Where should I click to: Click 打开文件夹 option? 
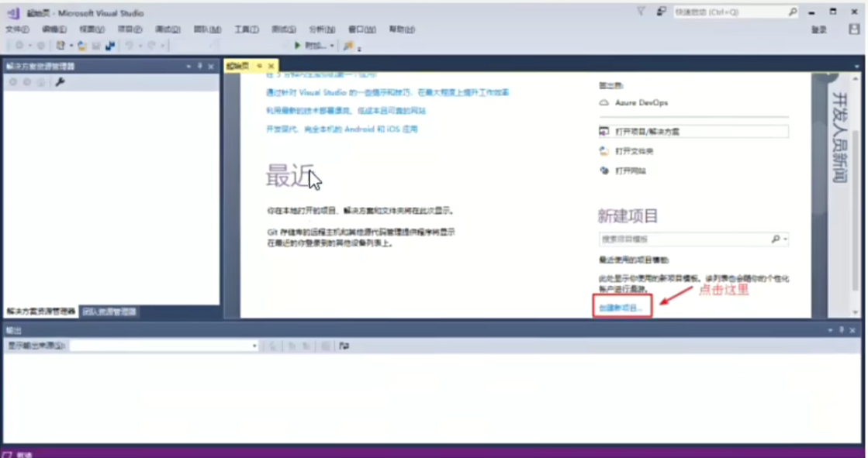click(x=626, y=151)
